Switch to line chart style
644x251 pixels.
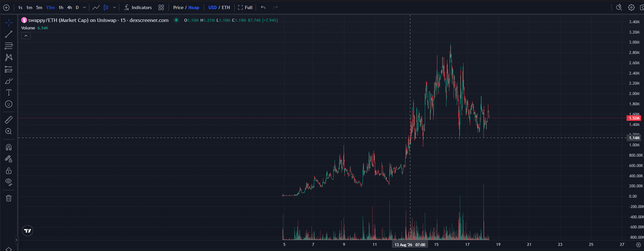tap(96, 8)
